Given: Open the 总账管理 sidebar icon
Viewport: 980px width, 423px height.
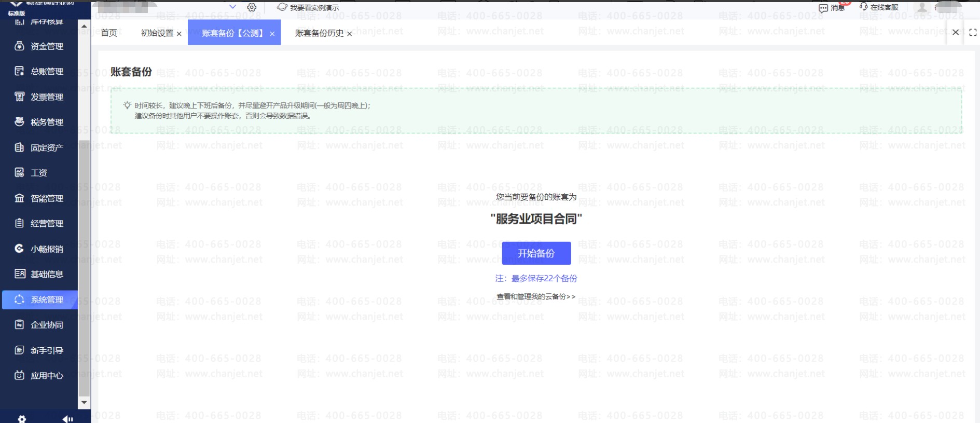Looking at the screenshot, I should click(x=19, y=71).
